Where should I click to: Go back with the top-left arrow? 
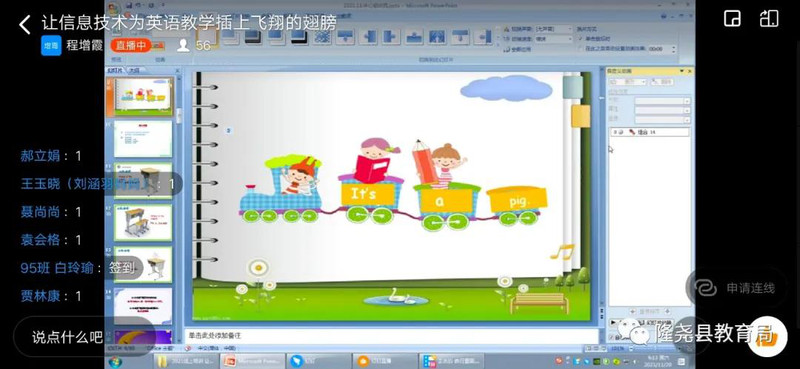24,24
